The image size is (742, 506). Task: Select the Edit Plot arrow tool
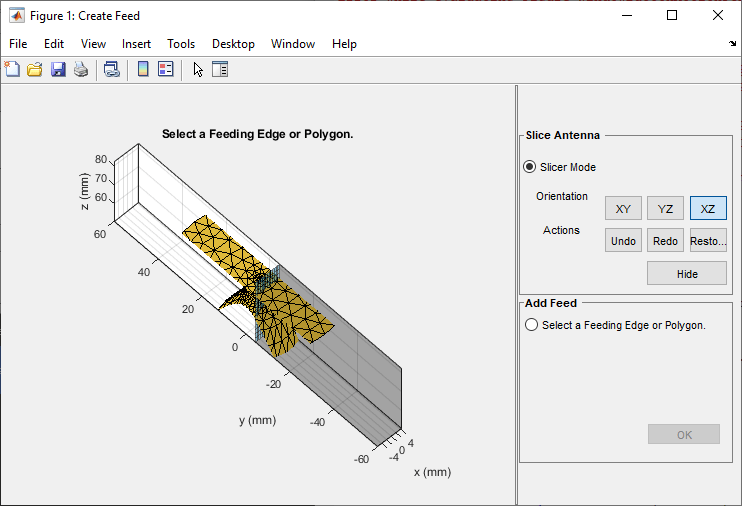198,70
